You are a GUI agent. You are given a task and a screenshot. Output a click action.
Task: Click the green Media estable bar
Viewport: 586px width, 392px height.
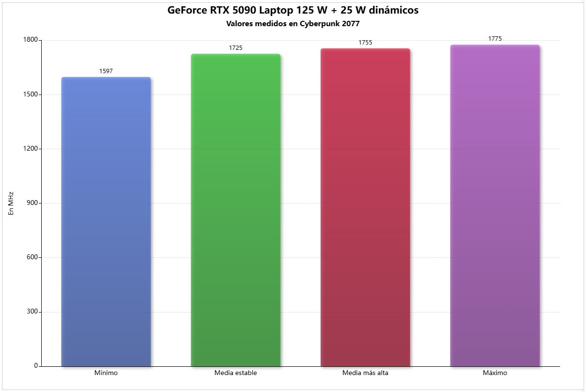(236, 210)
